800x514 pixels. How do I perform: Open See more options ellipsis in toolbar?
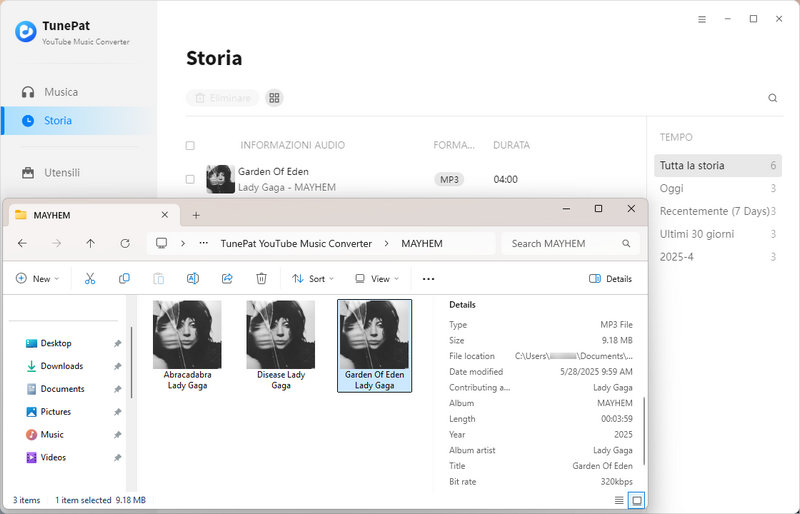(x=429, y=279)
